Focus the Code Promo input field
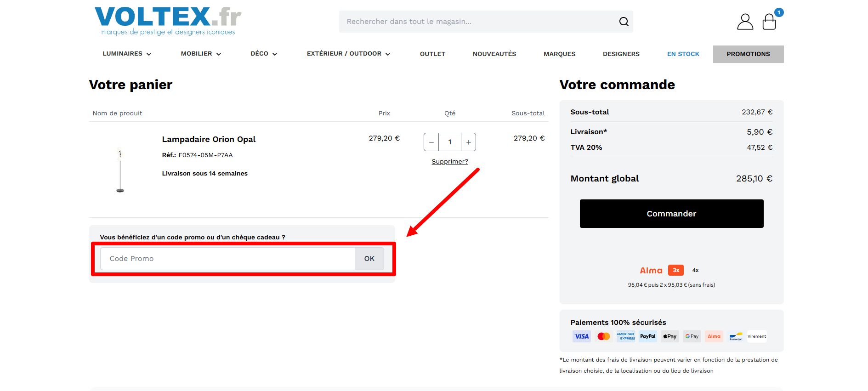 tap(227, 259)
